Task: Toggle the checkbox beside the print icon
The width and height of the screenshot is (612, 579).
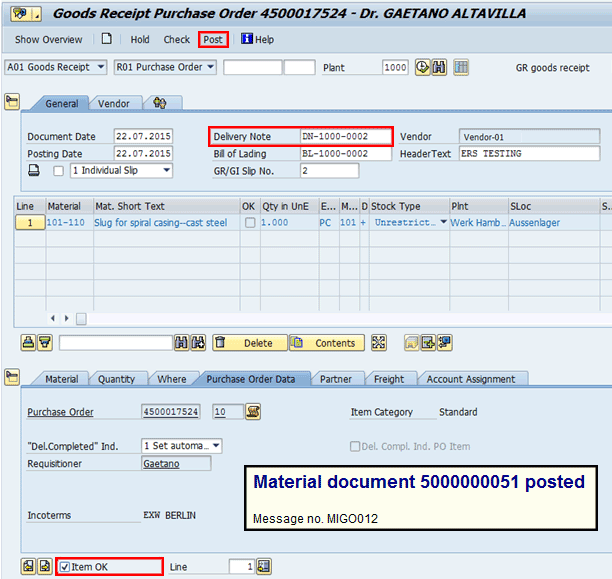Action: 58,171
